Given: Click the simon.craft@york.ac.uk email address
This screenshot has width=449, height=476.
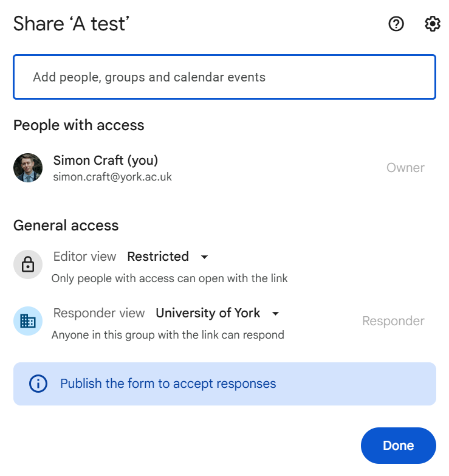Looking at the screenshot, I should point(112,177).
